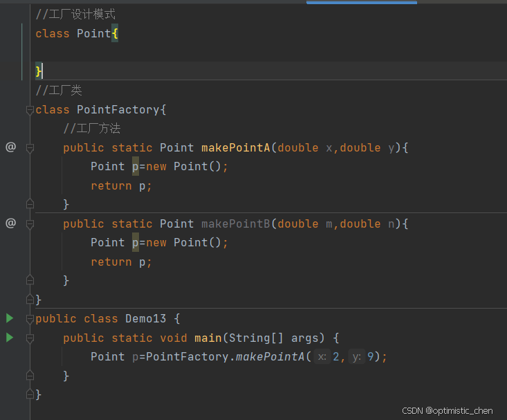The image size is (507, 420).
Task: Click parameter y in makePointA signature
Action: click(391, 148)
